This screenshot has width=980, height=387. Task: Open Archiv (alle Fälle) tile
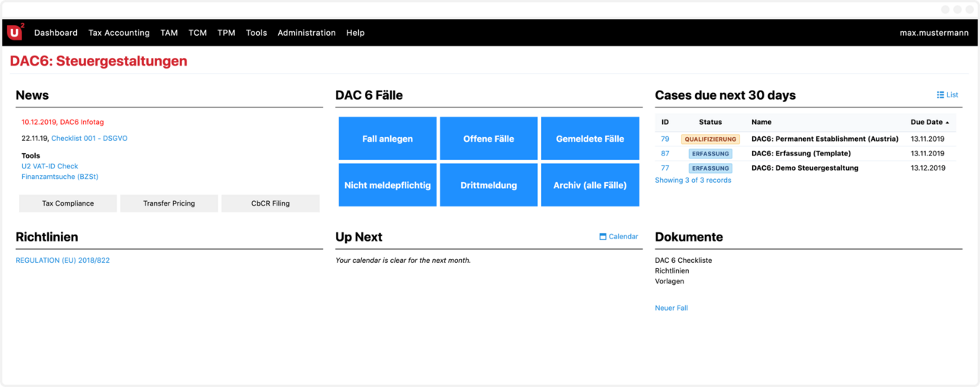(x=590, y=185)
